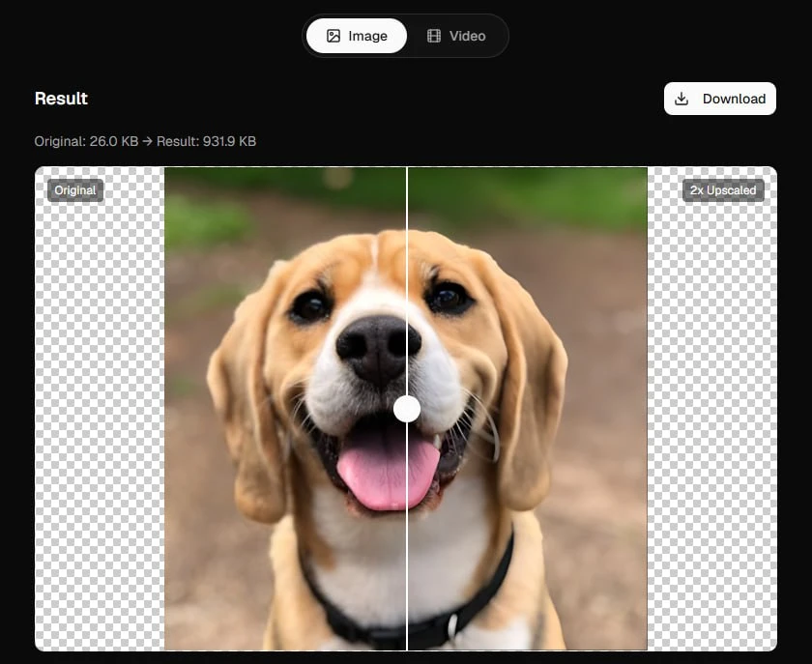Grab the round comparison slider handle
Viewport: 812px width, 664px height.
pyautogui.click(x=407, y=409)
